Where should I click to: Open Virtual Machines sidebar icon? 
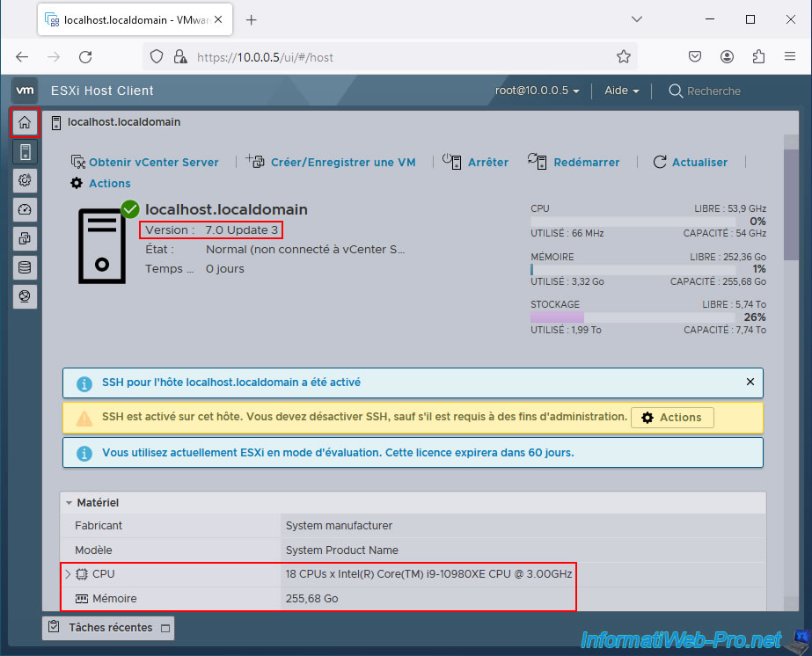[25, 238]
